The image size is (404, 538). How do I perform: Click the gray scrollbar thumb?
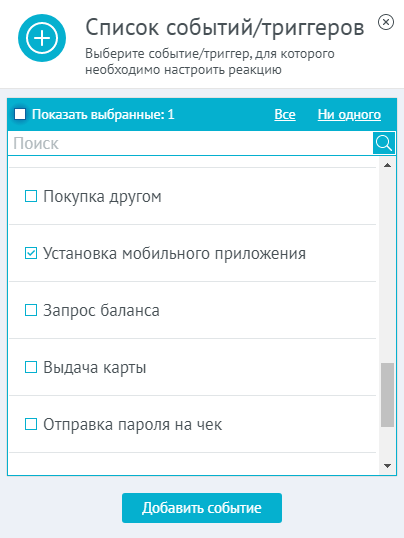point(388,395)
